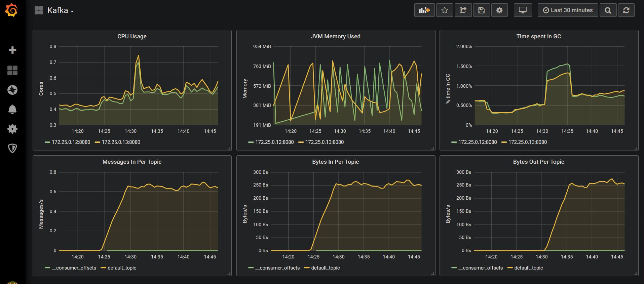Open the Alerting bell icon
Viewport: 644px width, 284px height.
tap(12, 109)
